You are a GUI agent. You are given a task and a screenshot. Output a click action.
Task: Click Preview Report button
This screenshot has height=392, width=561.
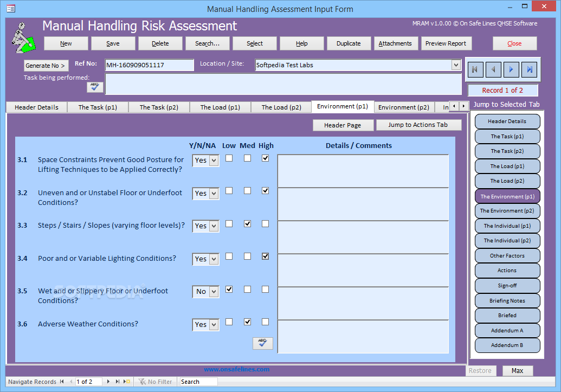446,43
